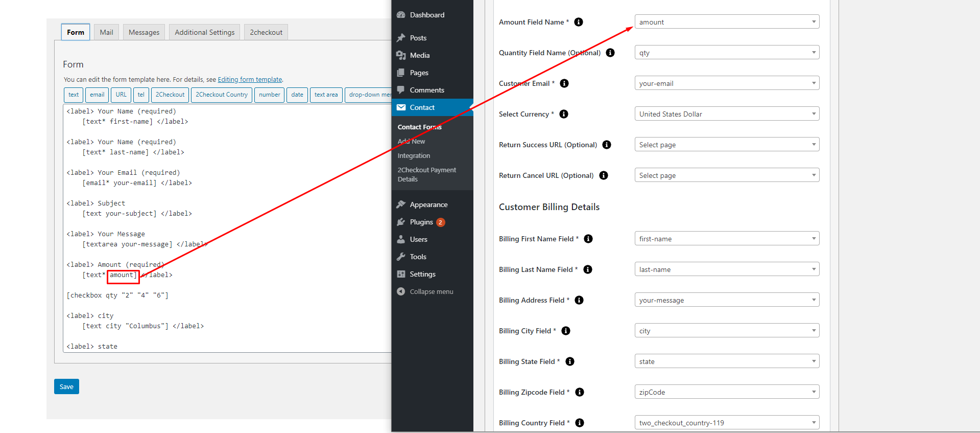Click info icon next to Customer Email
Screen dimensions: 980x433
pos(564,83)
